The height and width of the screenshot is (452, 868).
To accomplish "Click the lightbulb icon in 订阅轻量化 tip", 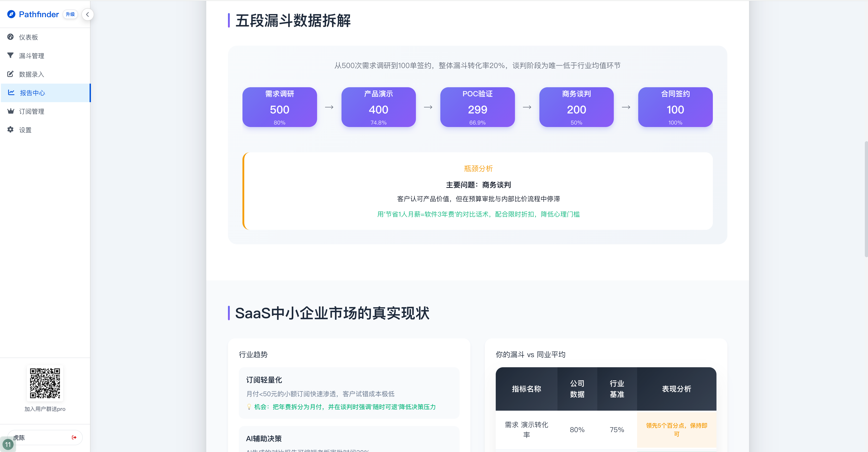I will click(249, 407).
